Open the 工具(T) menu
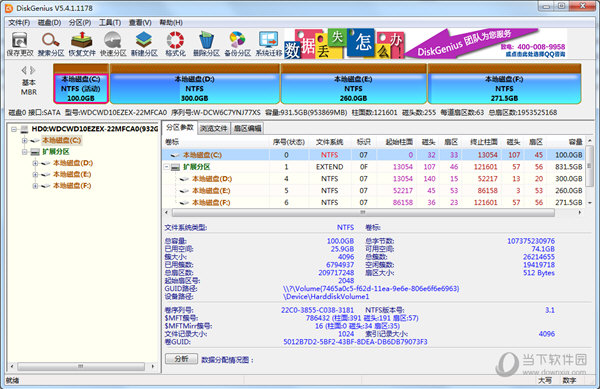600x389 pixels. point(110,23)
